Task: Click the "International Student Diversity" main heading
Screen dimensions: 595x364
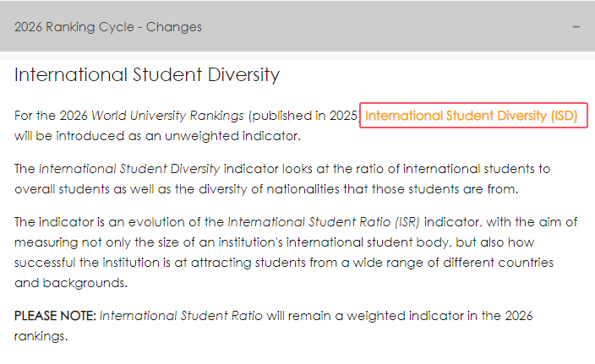Action: point(147,75)
